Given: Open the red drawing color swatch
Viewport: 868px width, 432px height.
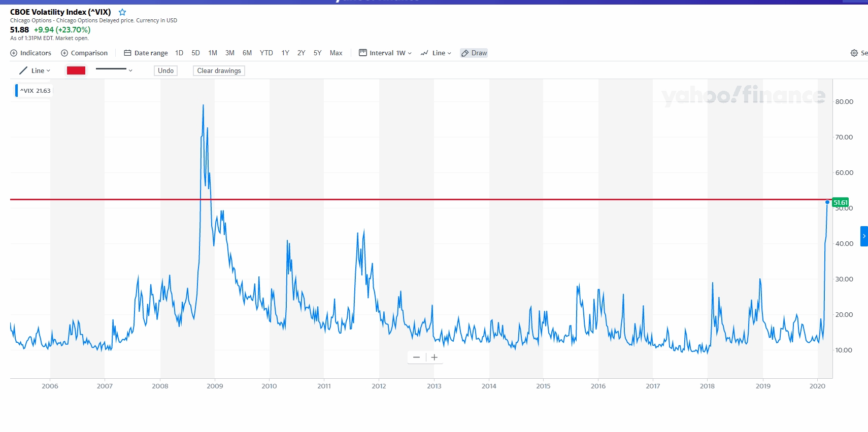Looking at the screenshot, I should coord(76,71).
